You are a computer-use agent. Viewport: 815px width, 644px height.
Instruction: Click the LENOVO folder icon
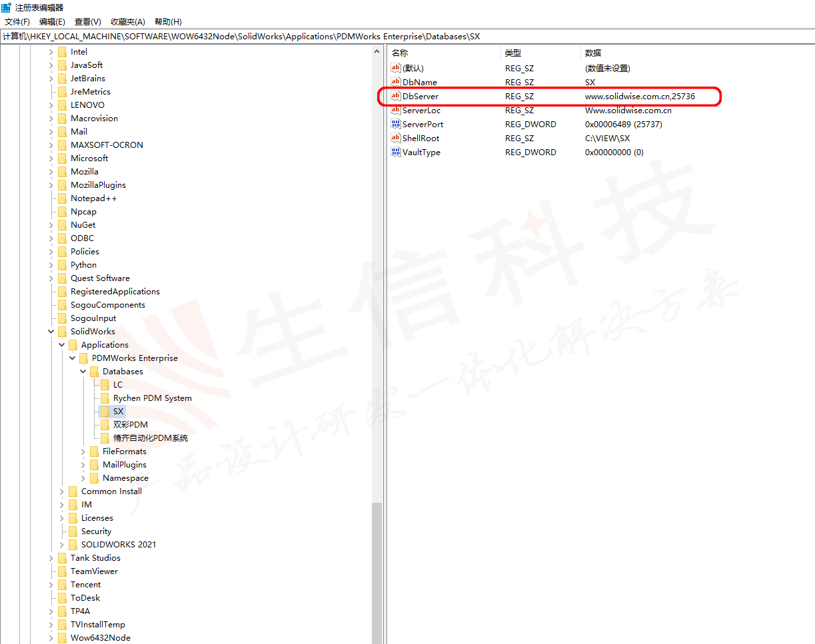point(63,105)
